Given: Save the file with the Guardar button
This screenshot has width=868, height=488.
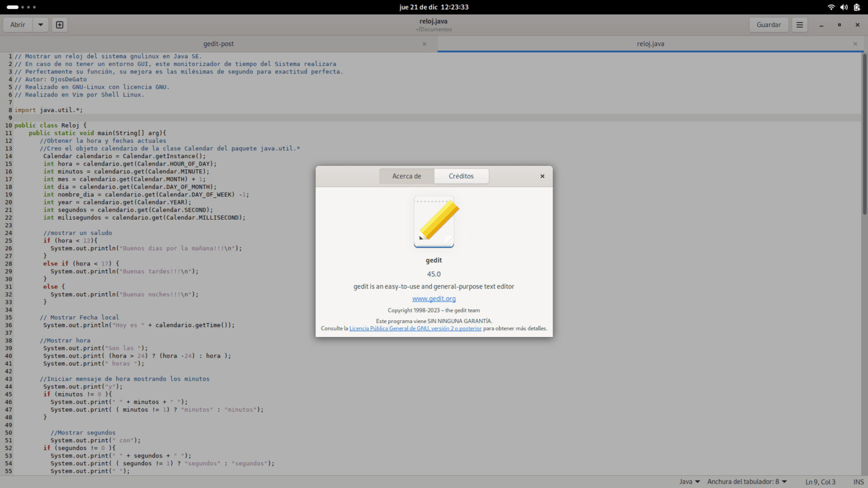Looking at the screenshot, I should 769,24.
